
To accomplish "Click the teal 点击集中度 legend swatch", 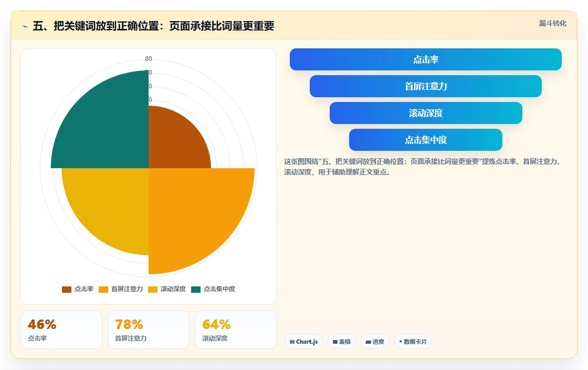I will pos(196,289).
